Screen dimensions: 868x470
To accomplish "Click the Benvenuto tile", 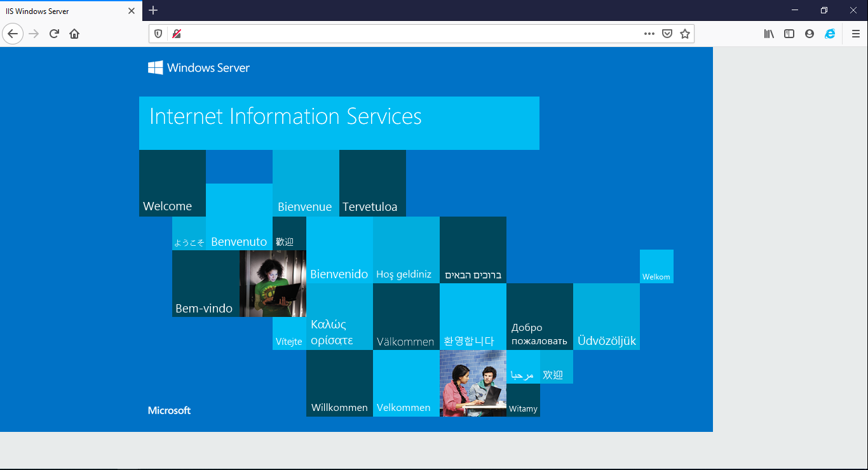I will (239, 217).
